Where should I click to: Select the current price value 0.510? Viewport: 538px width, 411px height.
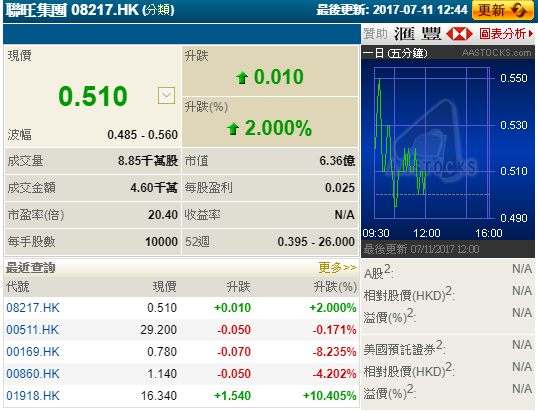93,96
